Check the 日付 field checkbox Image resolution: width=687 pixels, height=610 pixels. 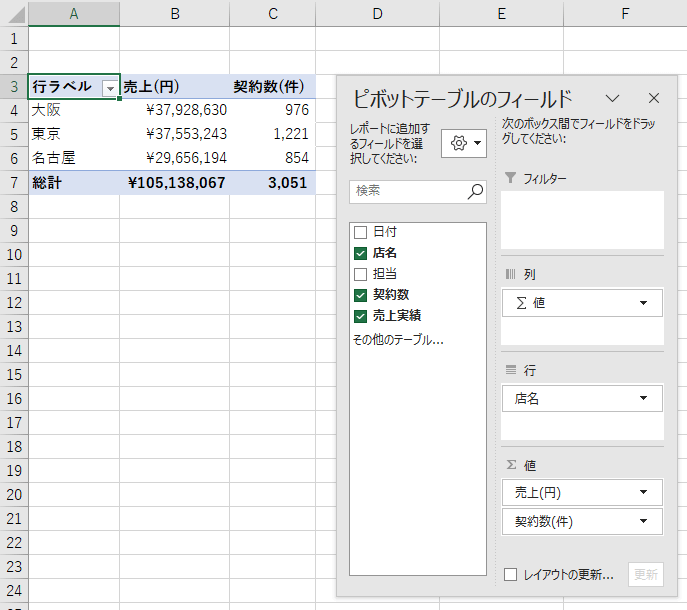(361, 232)
